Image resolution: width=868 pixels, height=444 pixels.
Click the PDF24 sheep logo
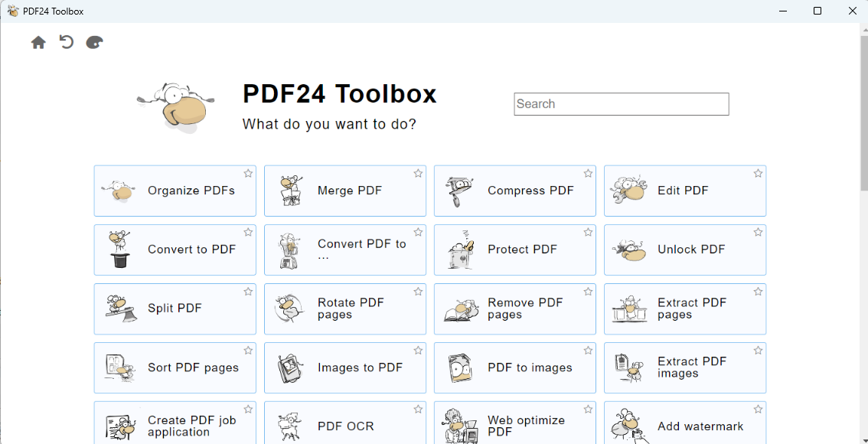click(175, 107)
